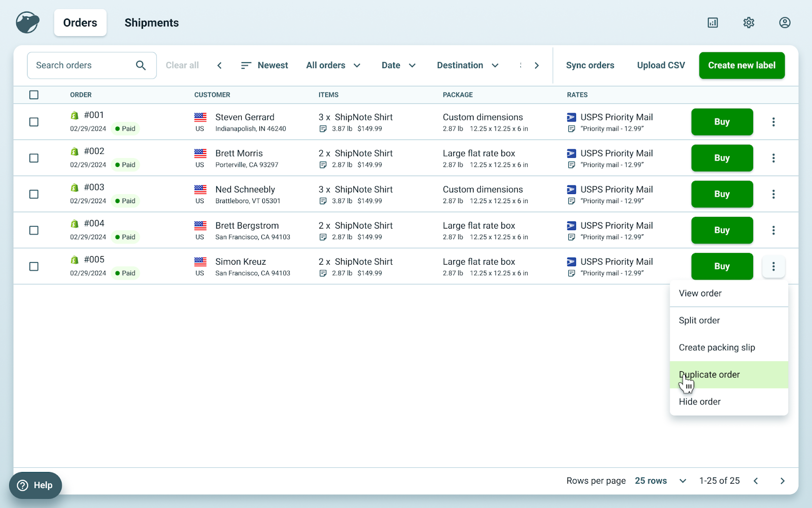Click Create new label button
The height and width of the screenshot is (508, 812).
[x=742, y=66]
